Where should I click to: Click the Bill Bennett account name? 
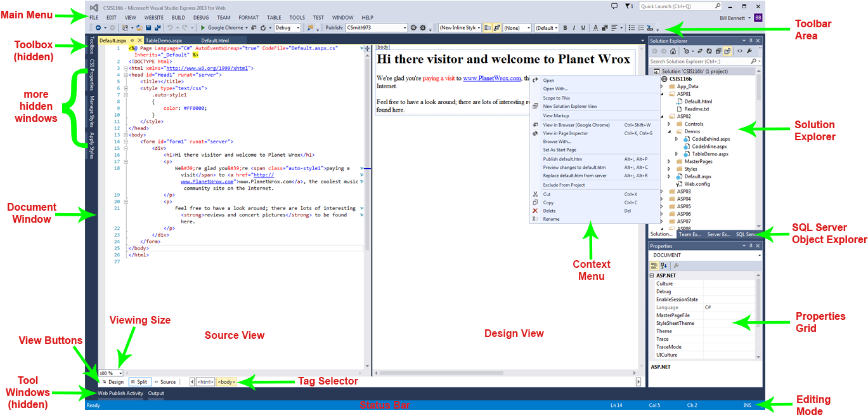click(x=733, y=18)
